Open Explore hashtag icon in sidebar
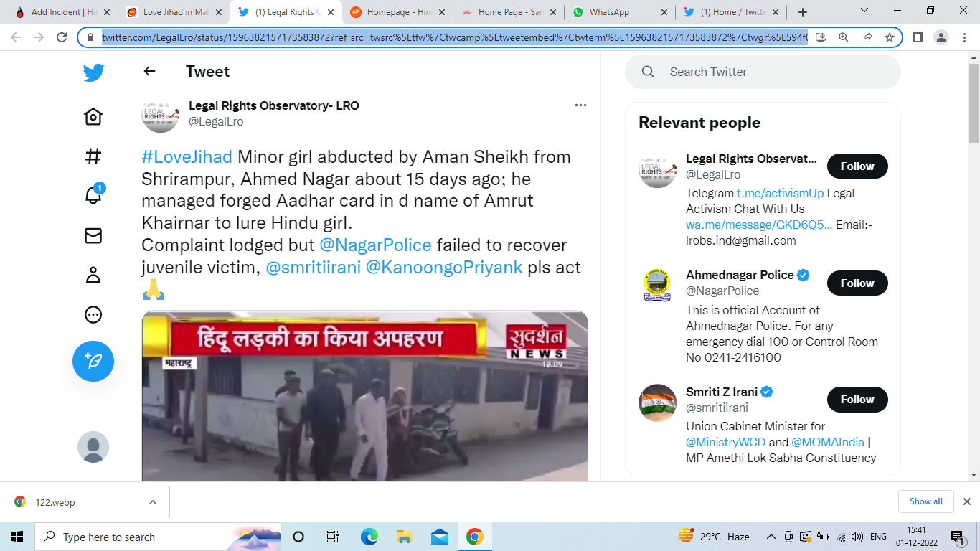The width and height of the screenshot is (980, 551). pyautogui.click(x=93, y=156)
